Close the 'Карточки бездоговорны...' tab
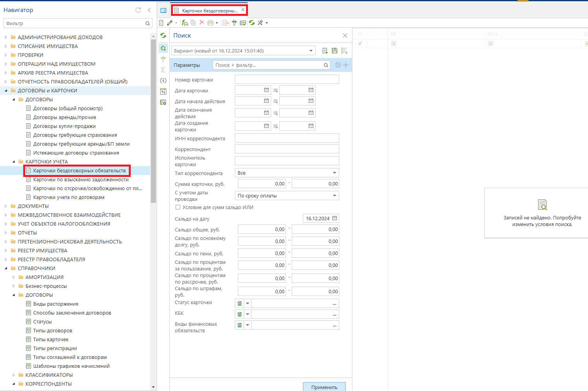This screenshot has height=391, width=588. click(x=243, y=10)
